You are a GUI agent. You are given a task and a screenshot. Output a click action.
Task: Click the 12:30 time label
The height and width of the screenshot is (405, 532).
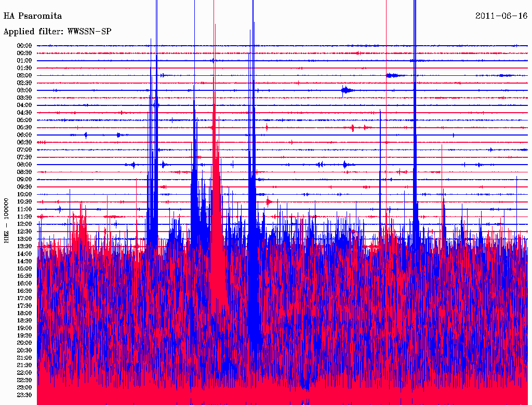pos(24,232)
